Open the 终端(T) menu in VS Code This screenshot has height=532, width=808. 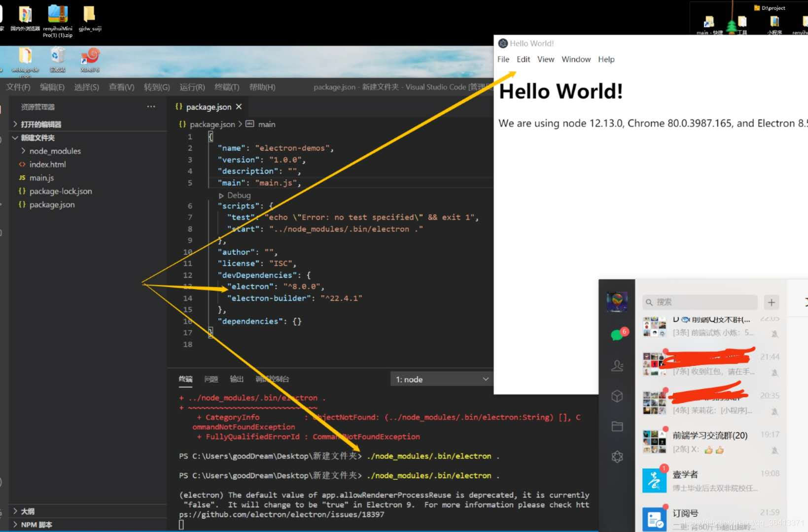pos(227,87)
